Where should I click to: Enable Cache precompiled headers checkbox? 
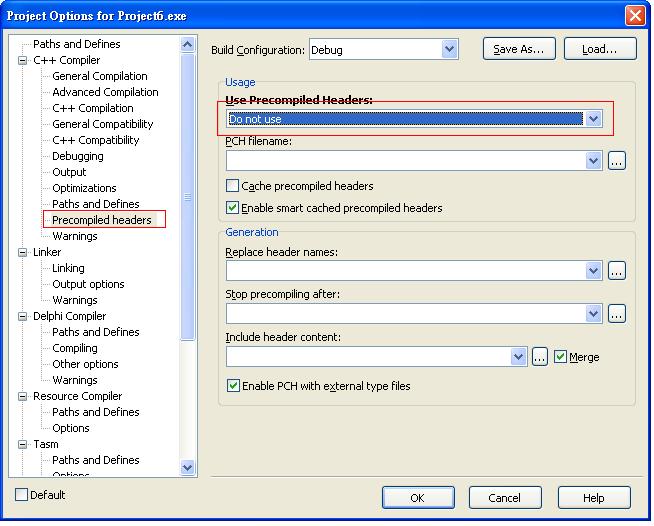232,186
